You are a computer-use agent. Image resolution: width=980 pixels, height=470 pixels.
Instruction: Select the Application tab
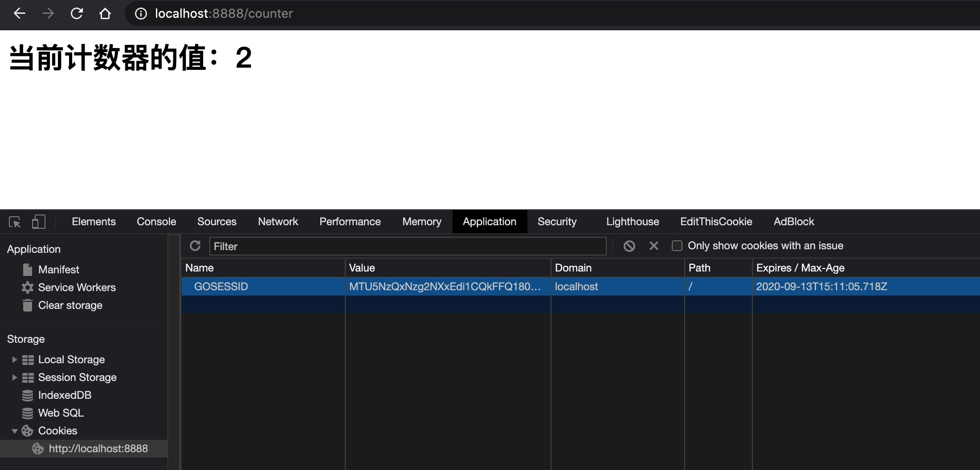tap(490, 222)
